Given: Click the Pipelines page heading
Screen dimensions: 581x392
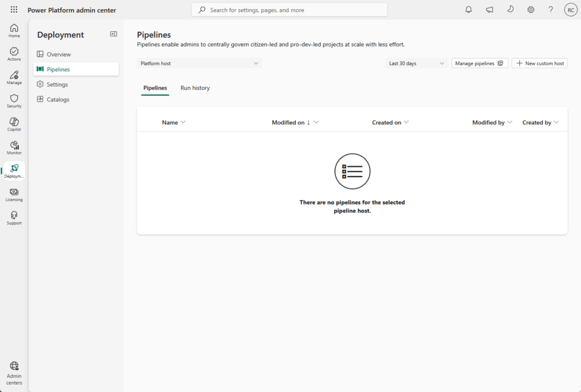Looking at the screenshot, I should 154,35.
